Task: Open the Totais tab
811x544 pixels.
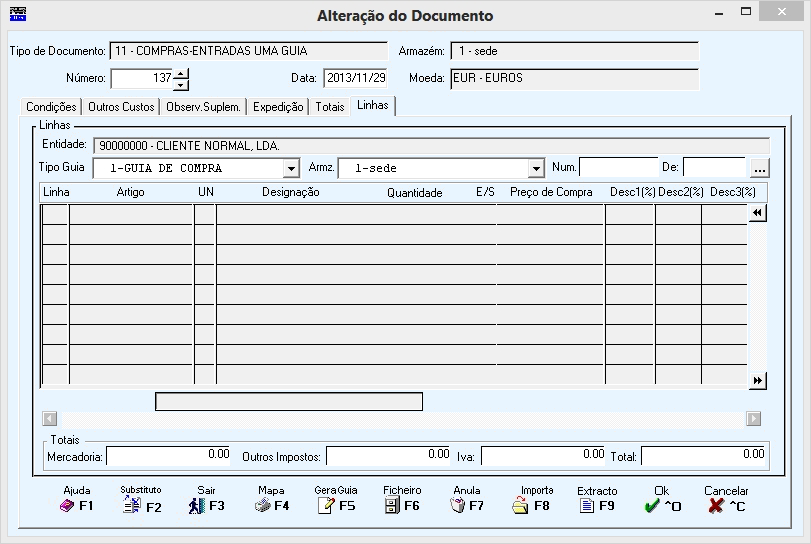Action: pyautogui.click(x=330, y=107)
